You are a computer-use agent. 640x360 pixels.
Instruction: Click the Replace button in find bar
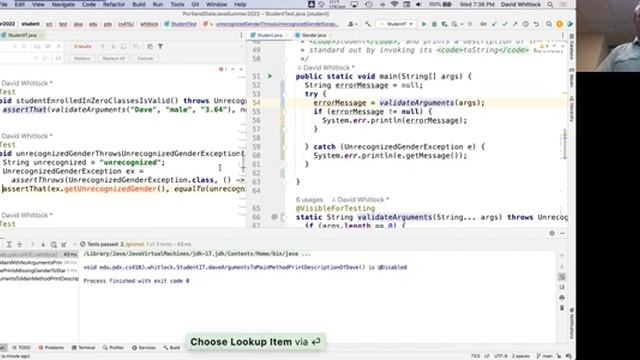click(x=82, y=58)
